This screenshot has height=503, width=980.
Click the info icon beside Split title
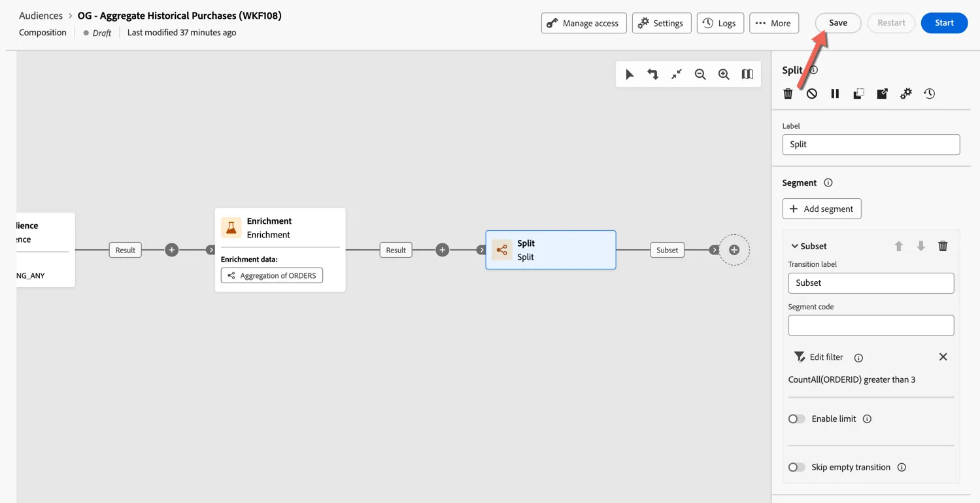[814, 70]
